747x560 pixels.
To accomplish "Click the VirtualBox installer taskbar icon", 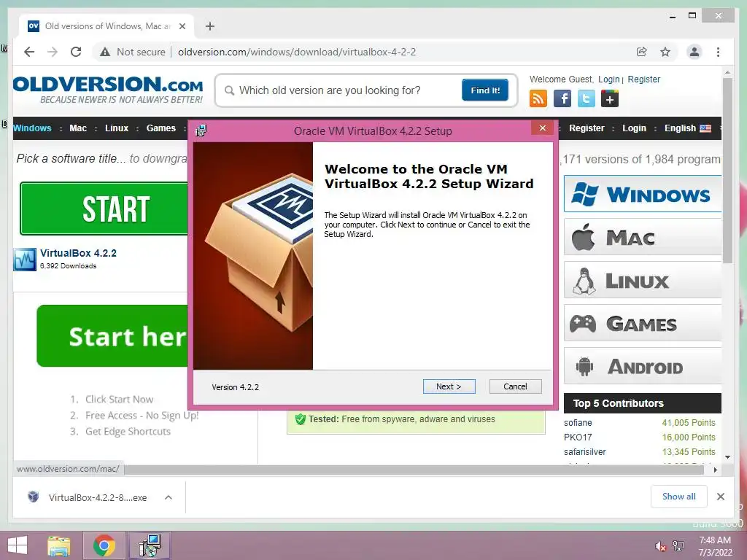I will tap(150, 545).
